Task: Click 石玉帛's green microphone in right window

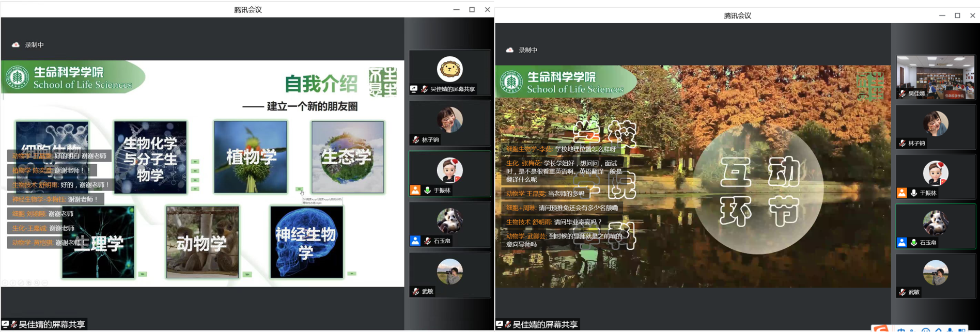Action: pyautogui.click(x=913, y=243)
